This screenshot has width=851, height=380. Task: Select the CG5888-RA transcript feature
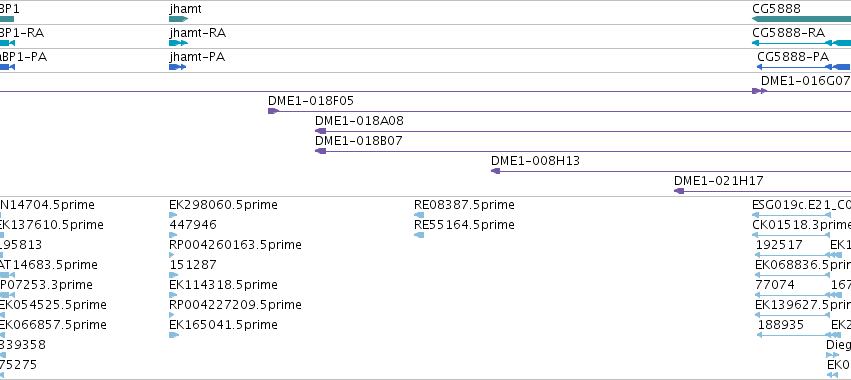(801, 43)
